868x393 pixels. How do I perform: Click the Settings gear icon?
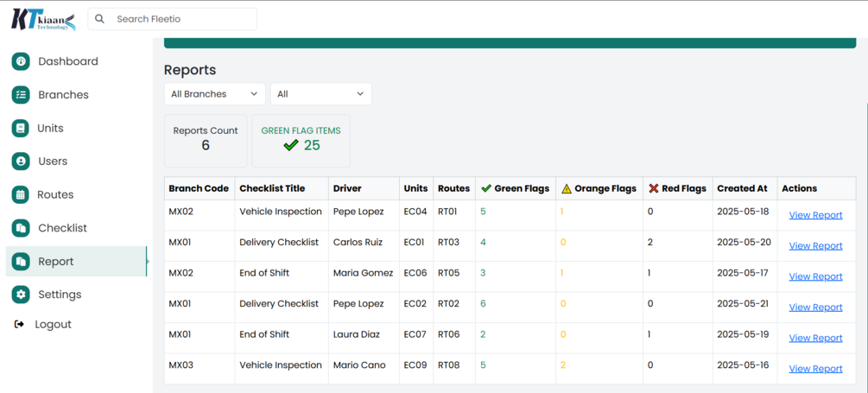pos(21,295)
